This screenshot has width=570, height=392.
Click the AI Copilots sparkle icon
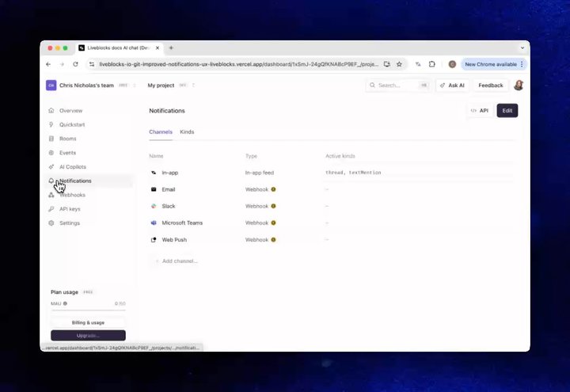51,167
